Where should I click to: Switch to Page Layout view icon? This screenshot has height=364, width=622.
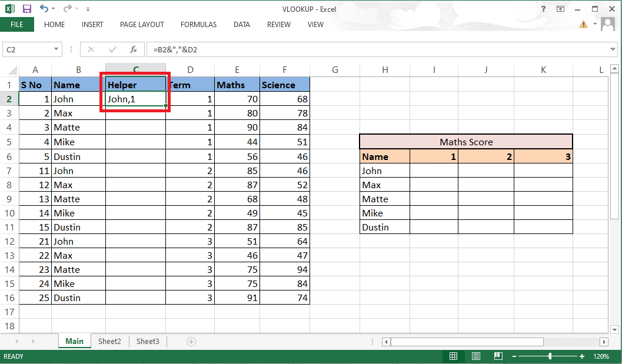[476, 356]
